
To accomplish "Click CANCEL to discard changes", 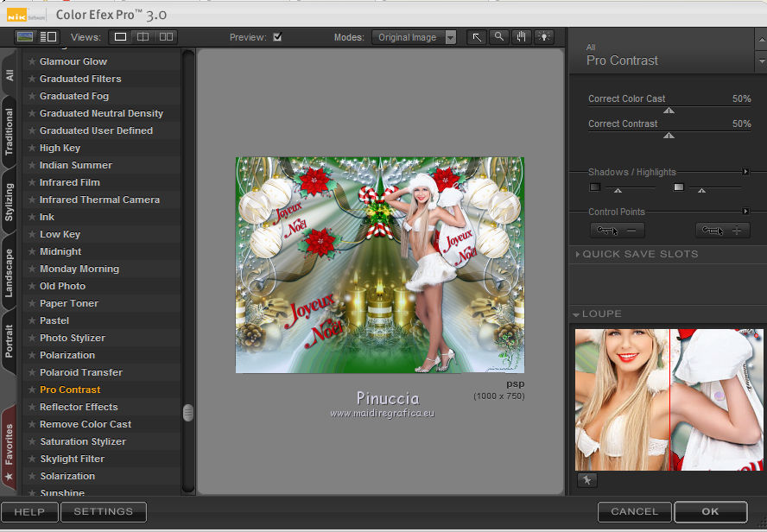I will (635, 512).
